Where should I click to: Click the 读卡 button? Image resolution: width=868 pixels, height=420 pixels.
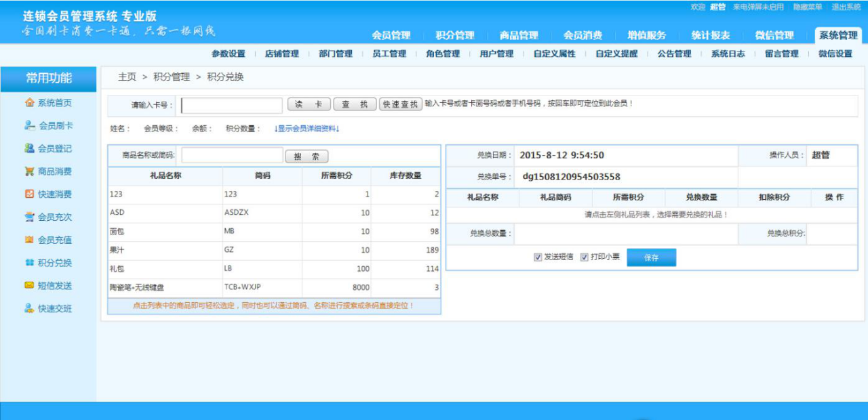point(309,104)
